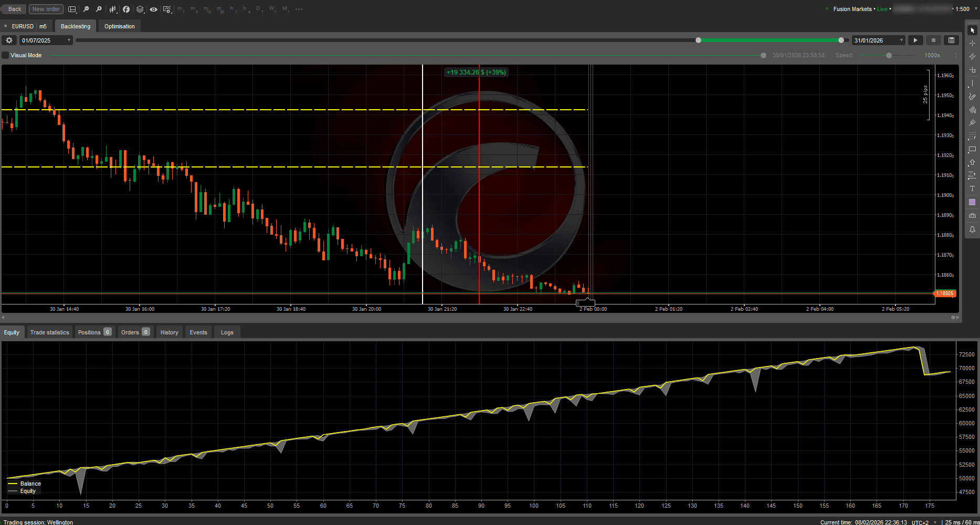Switch the chart timeframe to h1
Viewport: 980px width, 525px height.
[x=233, y=9]
